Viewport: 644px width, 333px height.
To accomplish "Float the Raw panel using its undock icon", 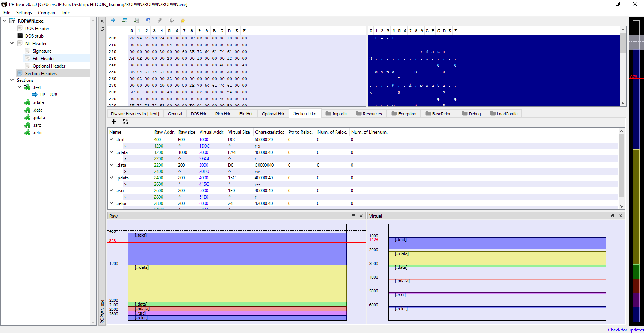I will click(x=353, y=216).
